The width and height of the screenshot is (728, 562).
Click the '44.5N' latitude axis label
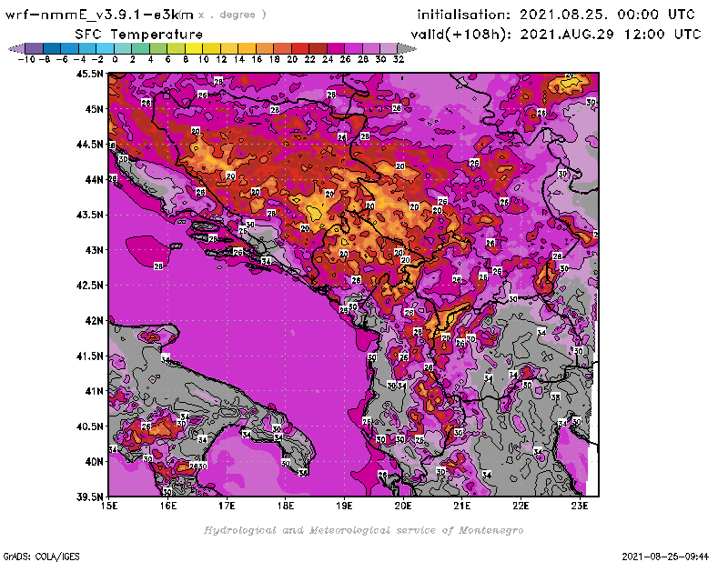pyautogui.click(x=89, y=145)
